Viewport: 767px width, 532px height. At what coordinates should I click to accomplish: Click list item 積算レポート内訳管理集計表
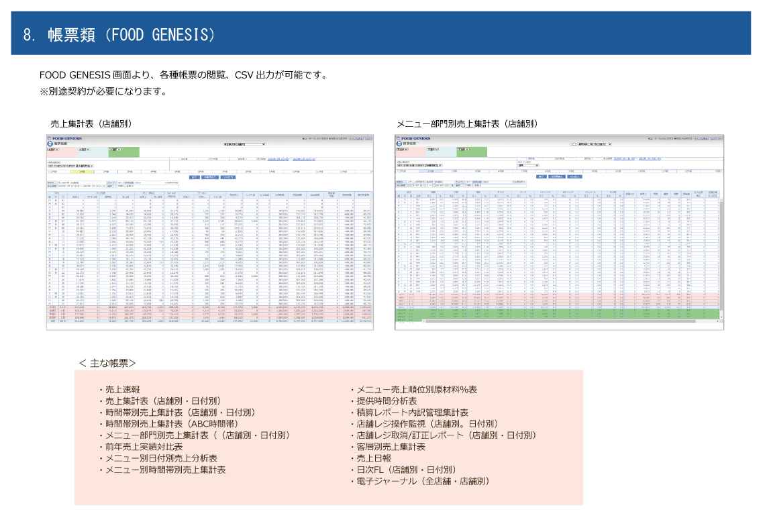(413, 413)
